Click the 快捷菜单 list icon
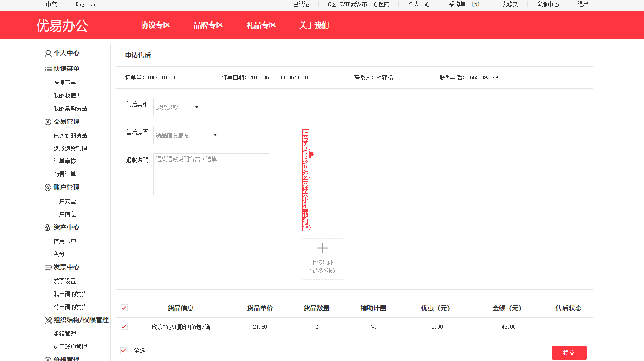The height and width of the screenshot is (361, 644). point(48,69)
